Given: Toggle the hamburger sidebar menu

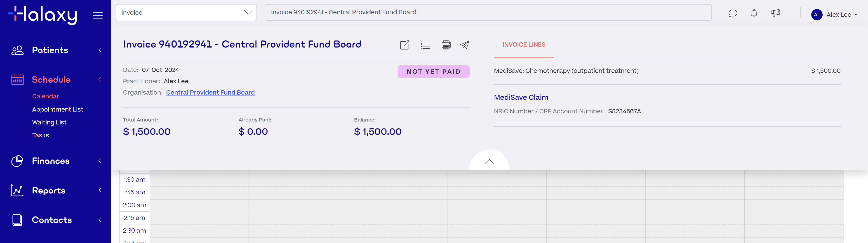Looking at the screenshot, I should tap(98, 16).
